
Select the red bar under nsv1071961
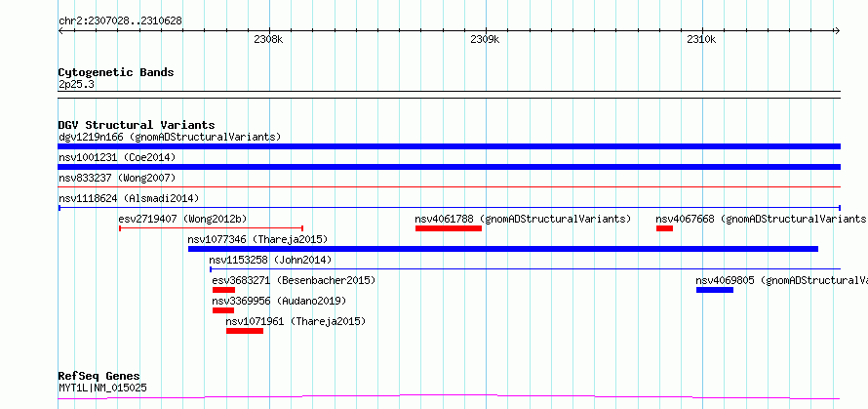point(245,331)
